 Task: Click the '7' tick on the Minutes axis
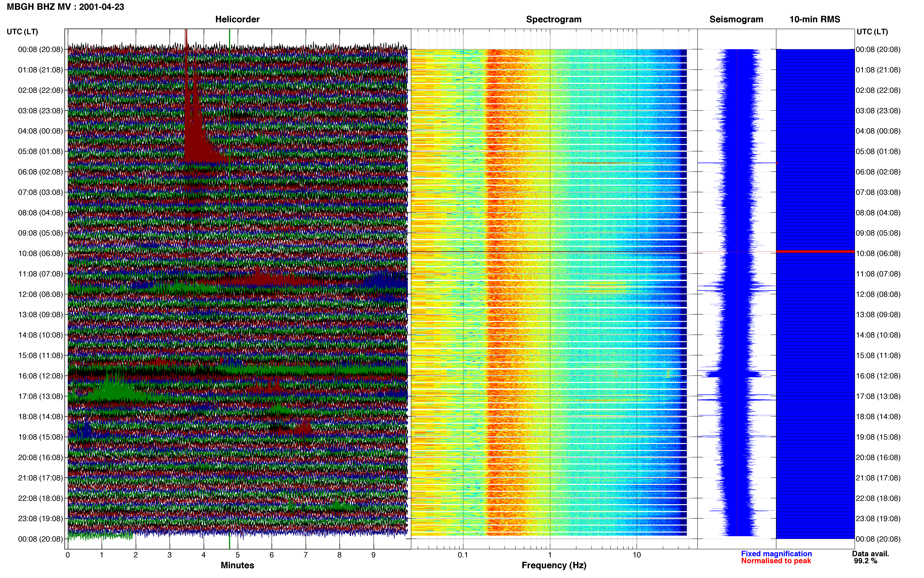[306, 555]
